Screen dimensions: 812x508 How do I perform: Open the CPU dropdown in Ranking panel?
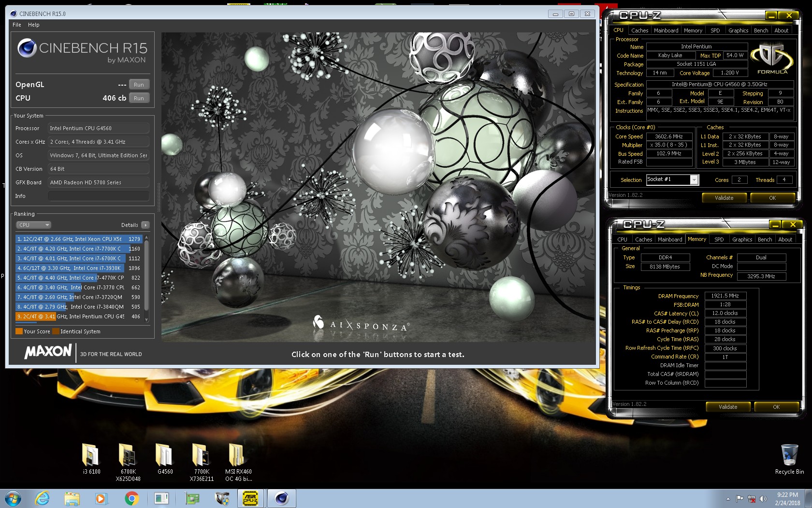pyautogui.click(x=33, y=225)
